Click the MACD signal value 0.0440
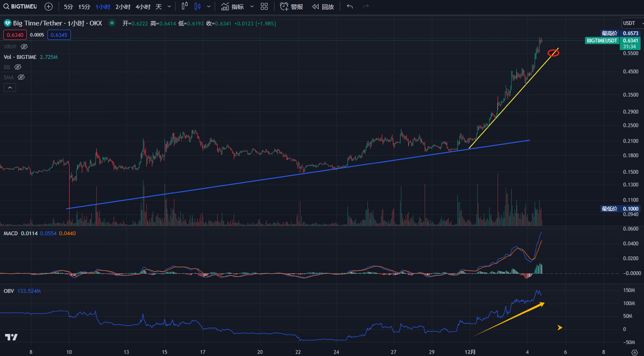The width and height of the screenshot is (644, 356). tap(67, 233)
